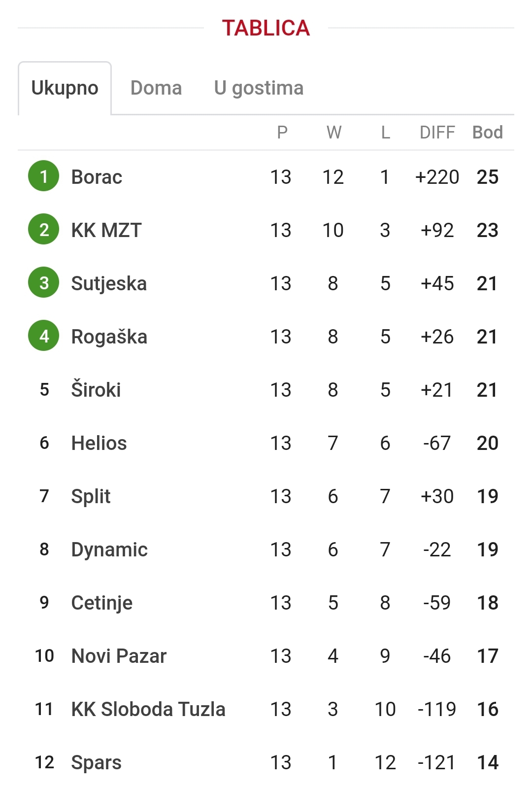Open the Cetinje team entry
The image size is (532, 788).
[102, 603]
